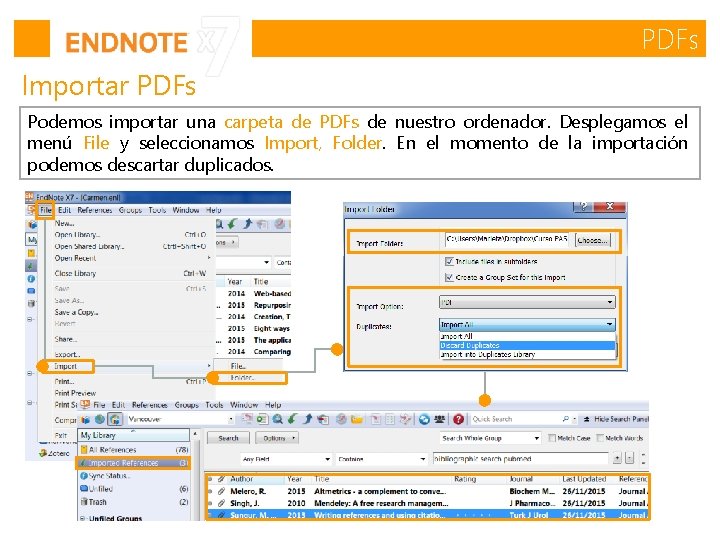720x540 pixels.
Task: Click Open File folder icon in bottom toolbar
Action: (357, 419)
